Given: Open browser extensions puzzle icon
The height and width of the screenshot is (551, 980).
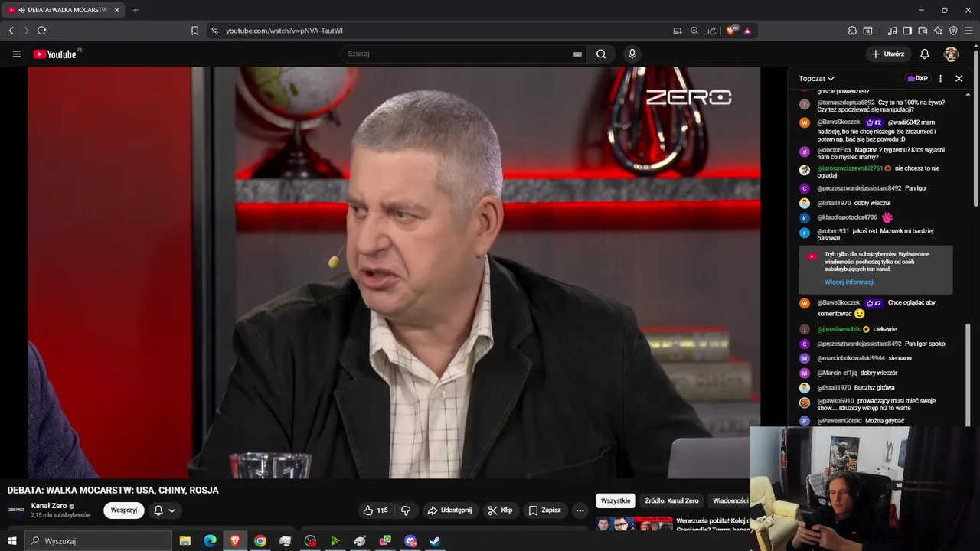Looking at the screenshot, I should click(852, 31).
